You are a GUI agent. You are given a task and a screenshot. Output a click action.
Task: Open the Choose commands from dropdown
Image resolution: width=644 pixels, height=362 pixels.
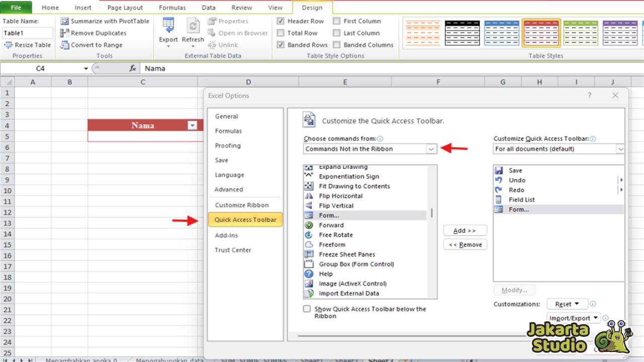431,149
